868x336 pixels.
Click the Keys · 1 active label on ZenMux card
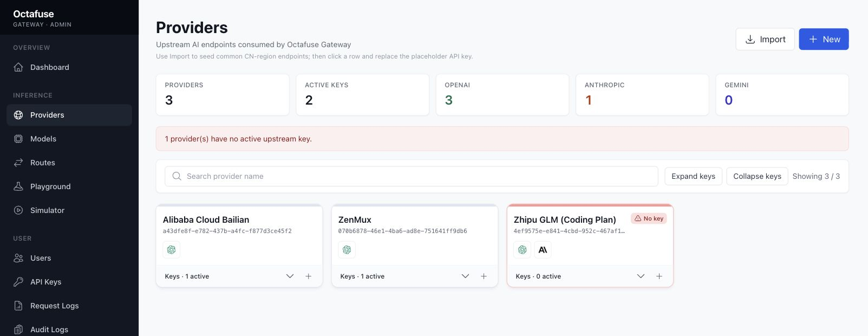click(362, 276)
